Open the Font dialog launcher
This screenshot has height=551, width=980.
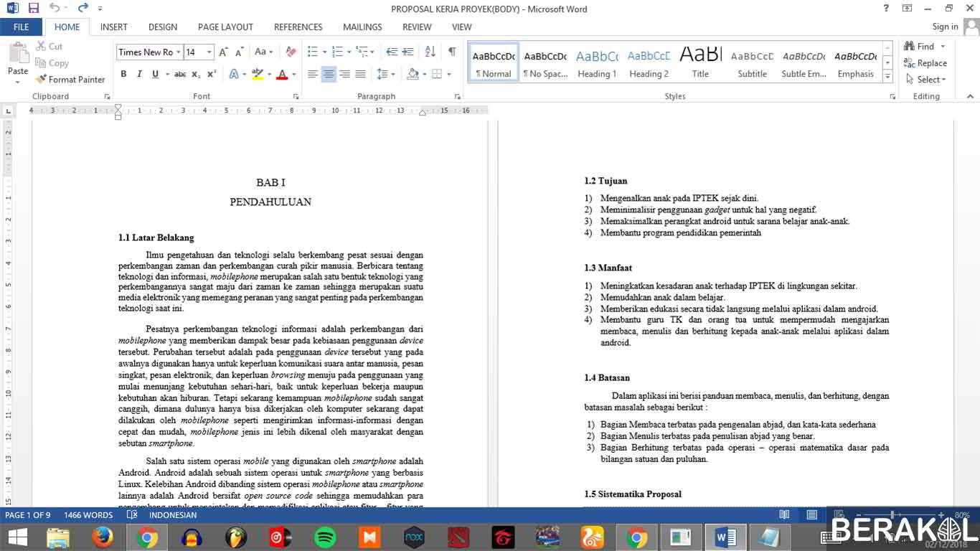click(x=296, y=96)
